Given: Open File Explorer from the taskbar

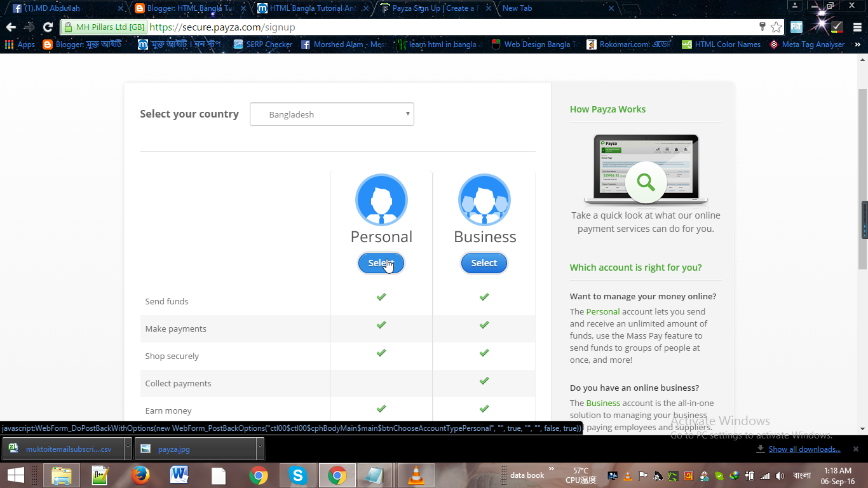Looking at the screenshot, I should (x=61, y=475).
